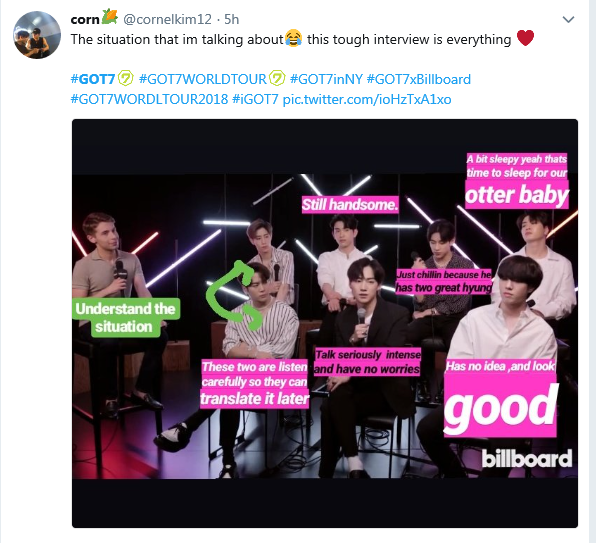Open the #GOT7xBillboard hashtag
This screenshot has height=543, width=596.
point(418,79)
